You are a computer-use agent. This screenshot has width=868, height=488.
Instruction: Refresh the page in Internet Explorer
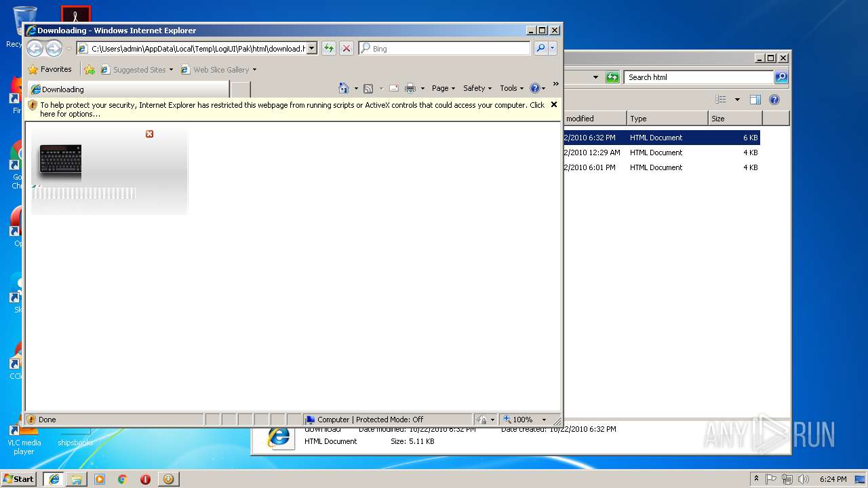pyautogui.click(x=329, y=48)
